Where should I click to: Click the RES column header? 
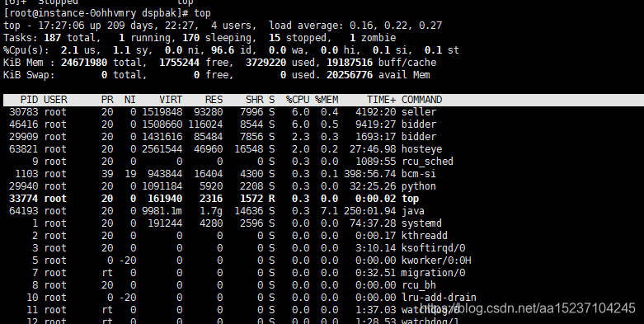pyautogui.click(x=214, y=100)
